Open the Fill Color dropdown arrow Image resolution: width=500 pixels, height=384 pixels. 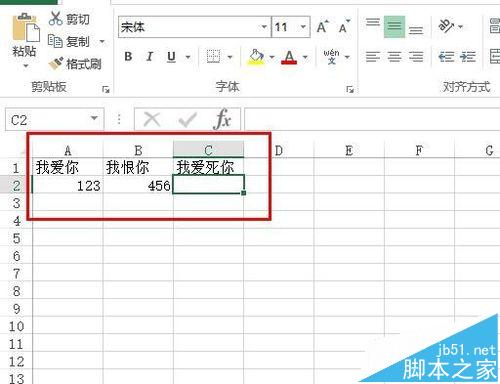pos(272,57)
